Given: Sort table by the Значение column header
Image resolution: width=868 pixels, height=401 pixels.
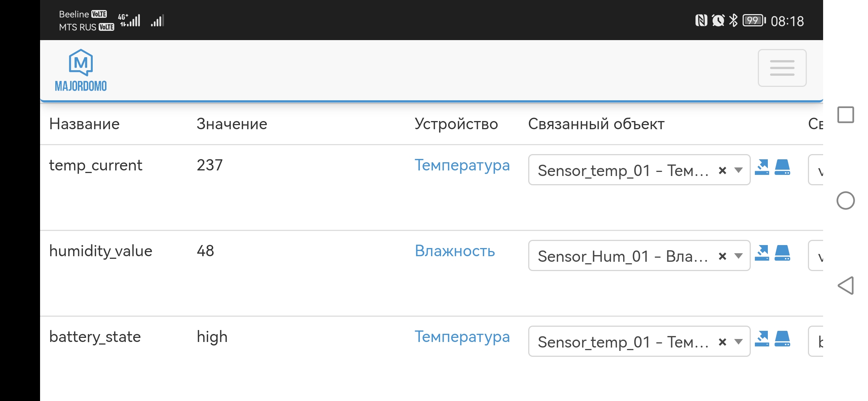Looking at the screenshot, I should pos(231,124).
